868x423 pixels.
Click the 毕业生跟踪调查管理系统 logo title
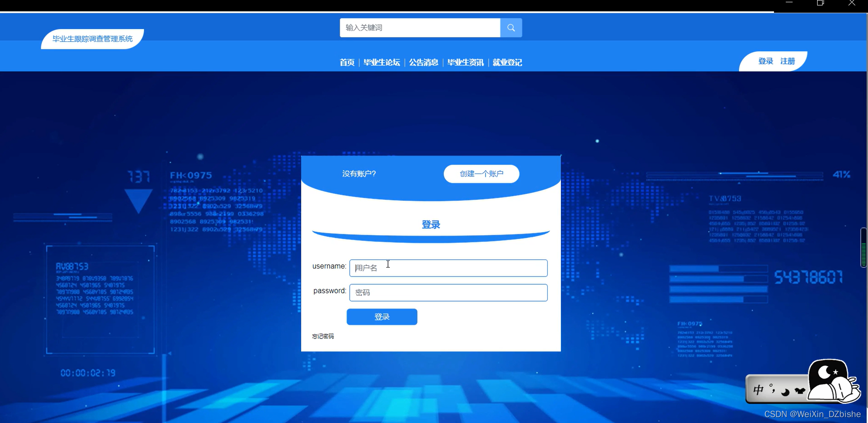coord(93,39)
